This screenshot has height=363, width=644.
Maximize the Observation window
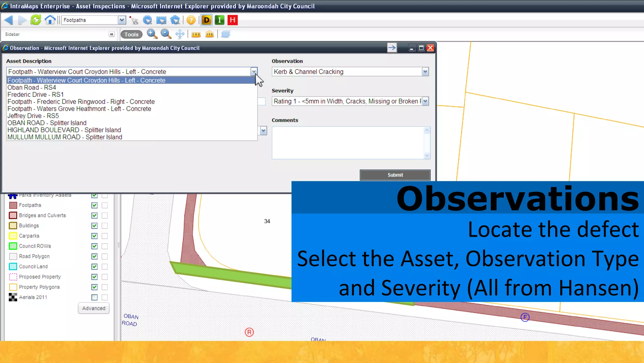click(421, 48)
